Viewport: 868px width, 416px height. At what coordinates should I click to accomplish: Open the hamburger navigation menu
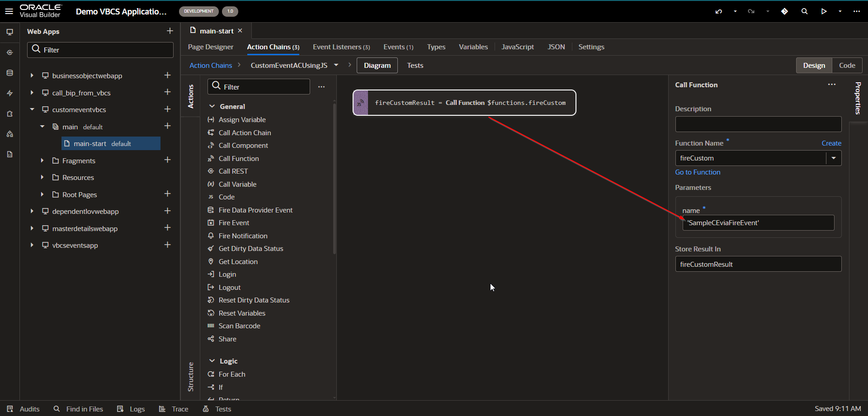tap(9, 11)
